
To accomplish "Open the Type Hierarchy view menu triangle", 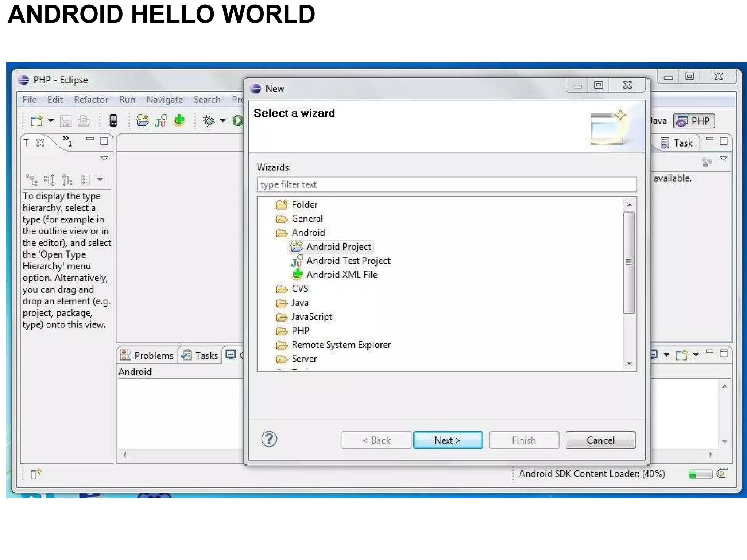I will 104,159.
